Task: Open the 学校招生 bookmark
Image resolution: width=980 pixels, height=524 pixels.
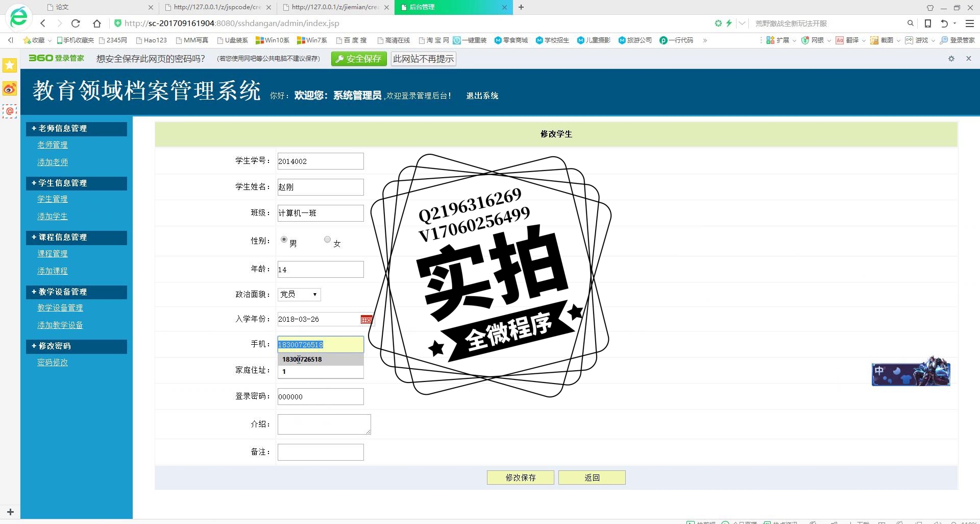Action: tap(552, 40)
